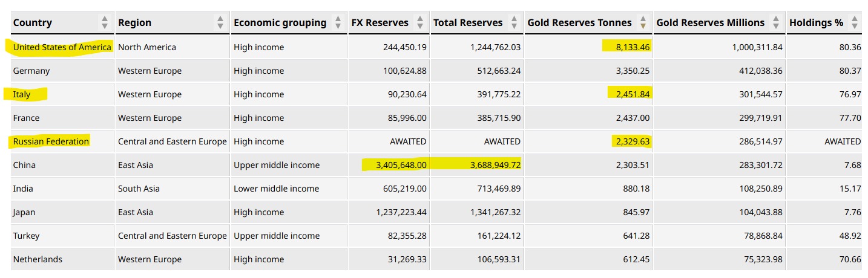This screenshot has width=868, height=278.
Task: Click the highlighted United States of America cell
Action: point(62,47)
